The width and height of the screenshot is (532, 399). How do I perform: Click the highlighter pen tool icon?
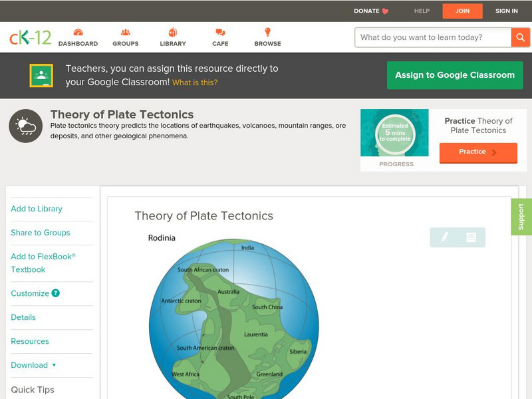click(444, 237)
